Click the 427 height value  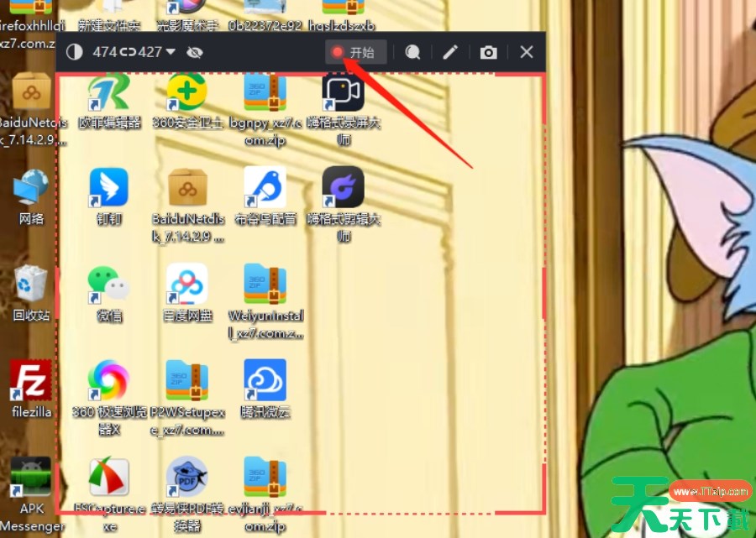[150, 51]
